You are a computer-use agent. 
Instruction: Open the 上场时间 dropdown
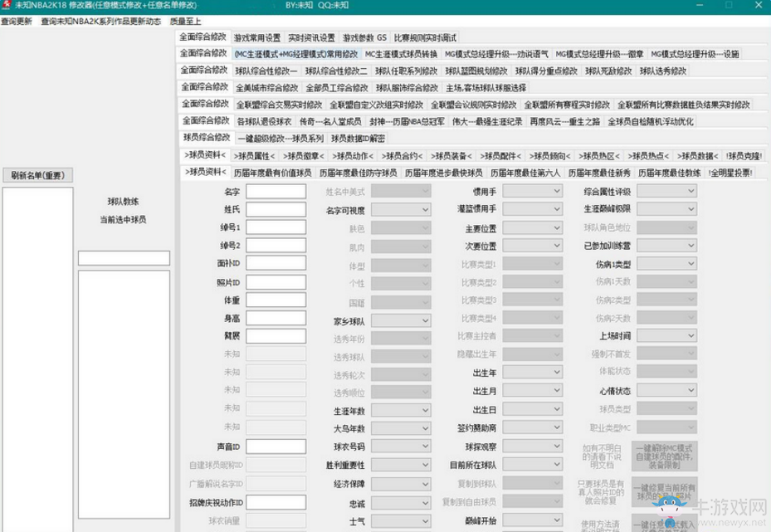(666, 335)
